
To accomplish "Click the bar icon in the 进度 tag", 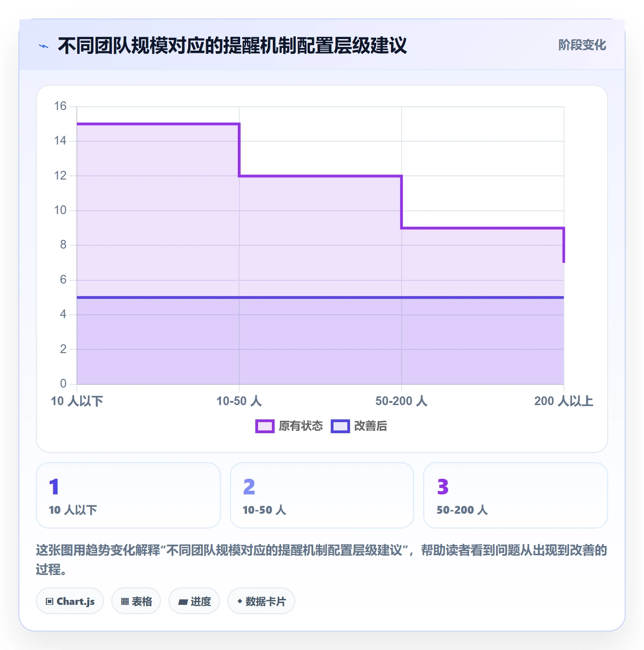I will point(183,602).
